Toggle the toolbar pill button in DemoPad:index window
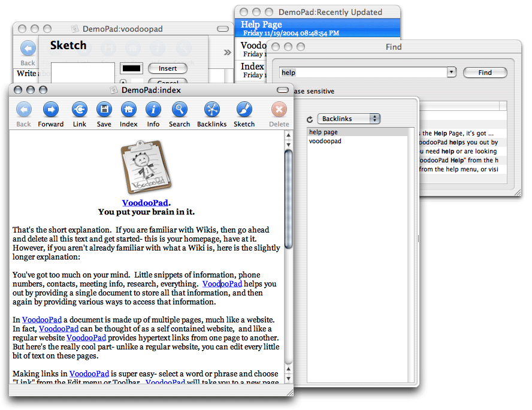This screenshot has width=532, height=410. click(x=282, y=90)
